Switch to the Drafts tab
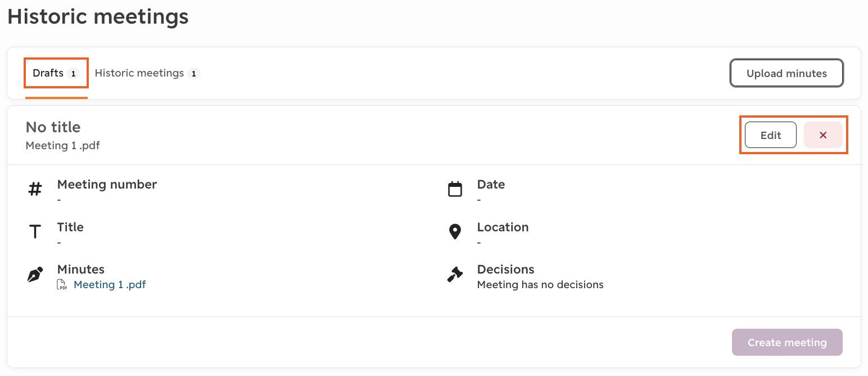The height and width of the screenshot is (376, 868). [x=56, y=73]
